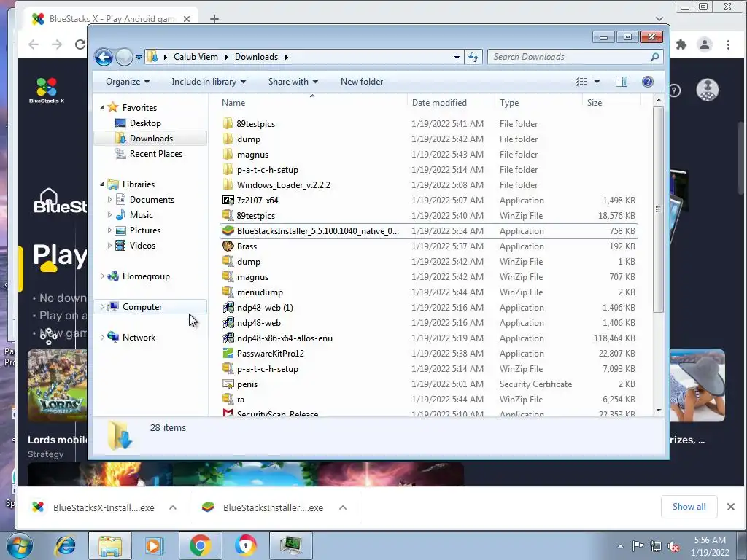747x560 pixels.
Task: Sort files by the Name column header
Action: tap(233, 102)
